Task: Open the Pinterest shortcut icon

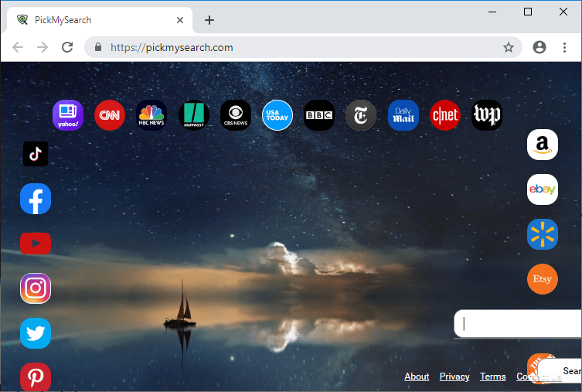Action: coord(36,377)
